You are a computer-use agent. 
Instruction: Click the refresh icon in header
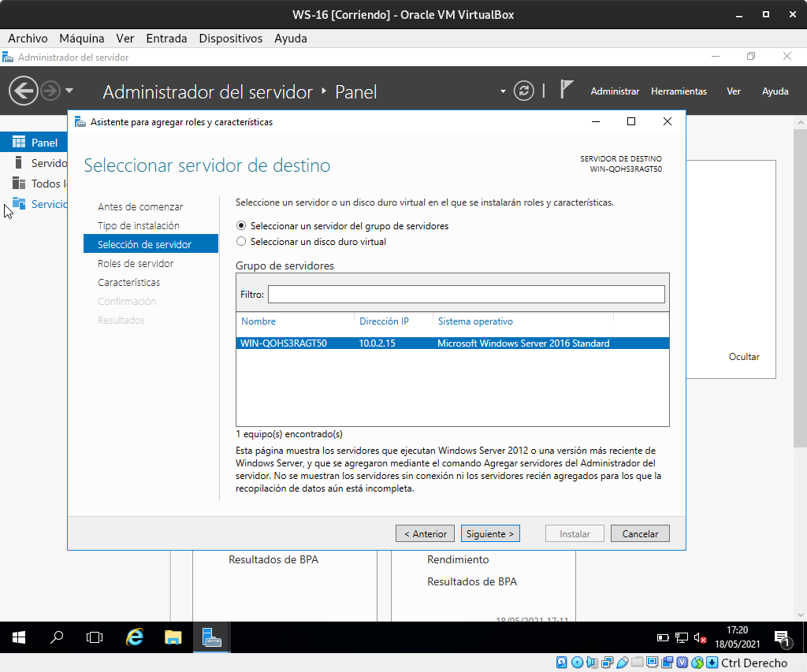click(523, 91)
